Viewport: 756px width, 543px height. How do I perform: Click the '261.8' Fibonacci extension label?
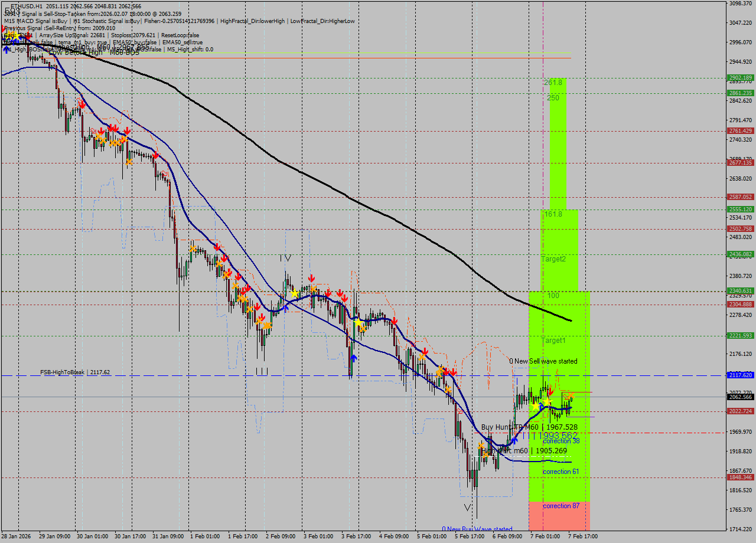pos(553,83)
